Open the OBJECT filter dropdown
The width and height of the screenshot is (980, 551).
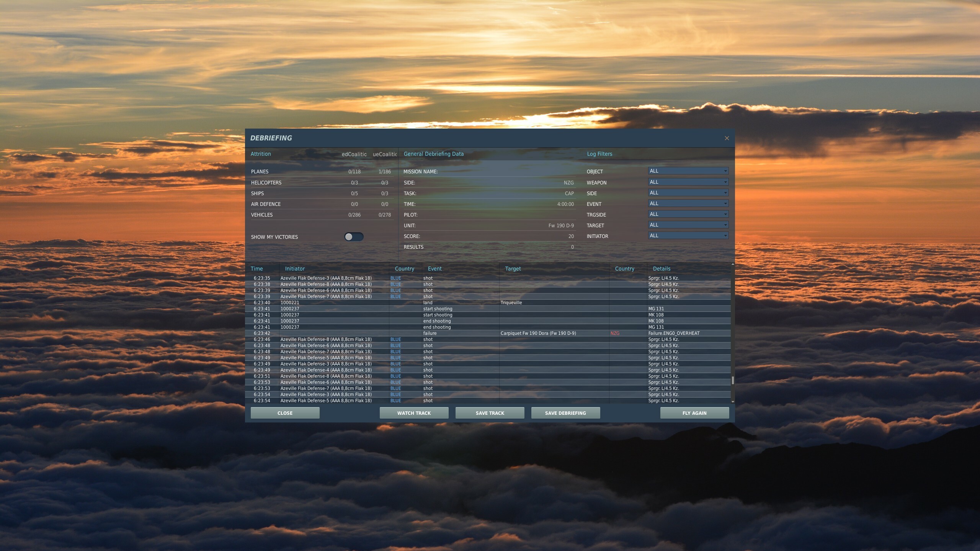688,171
